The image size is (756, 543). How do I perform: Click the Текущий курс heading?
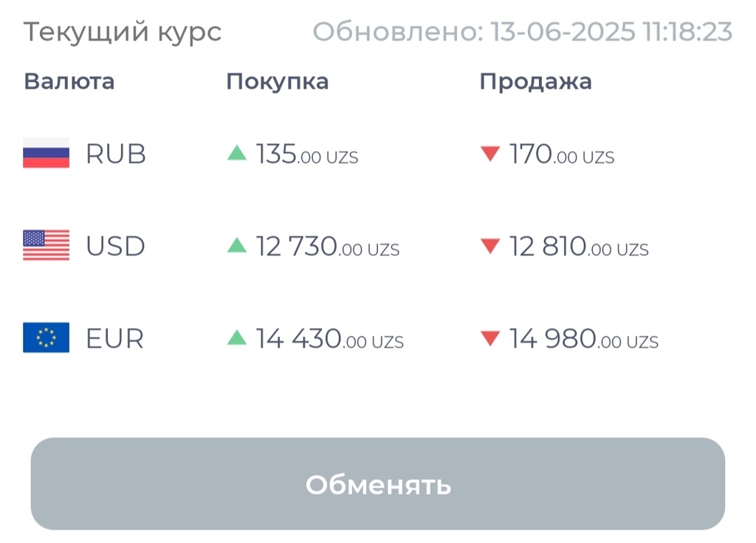point(122,33)
